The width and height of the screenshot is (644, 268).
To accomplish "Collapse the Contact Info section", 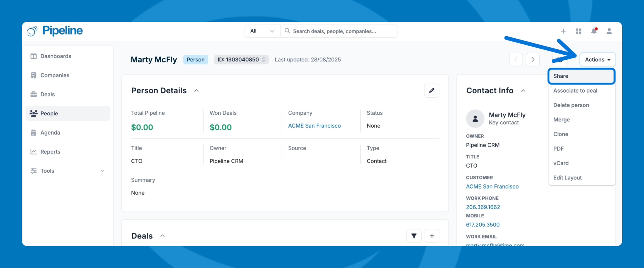I will click(x=523, y=91).
